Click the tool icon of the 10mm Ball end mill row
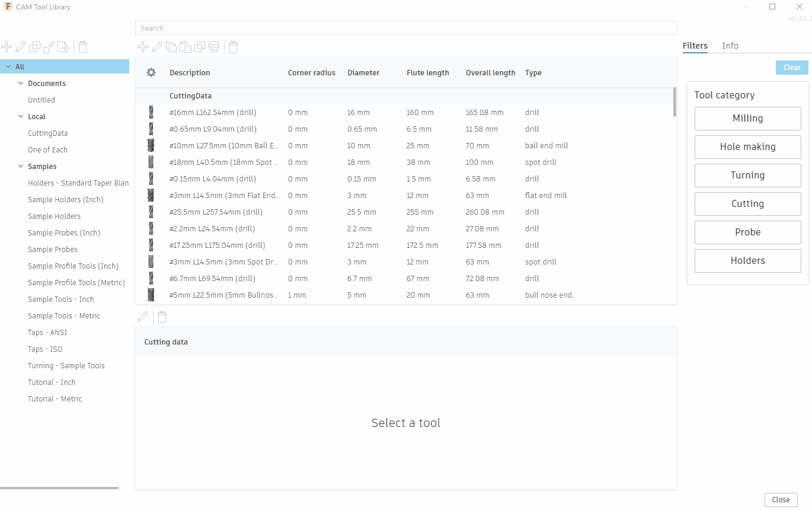Screen dimensions: 812x510 (151, 145)
